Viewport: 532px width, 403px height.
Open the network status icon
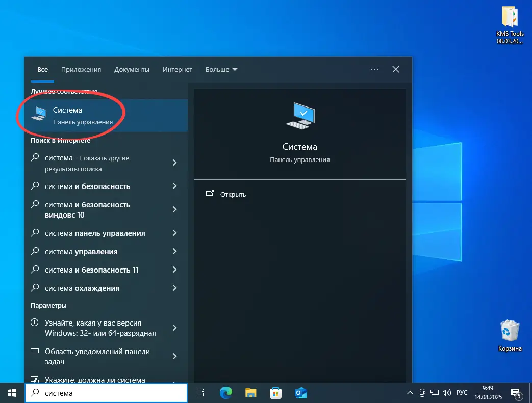pyautogui.click(x=434, y=393)
